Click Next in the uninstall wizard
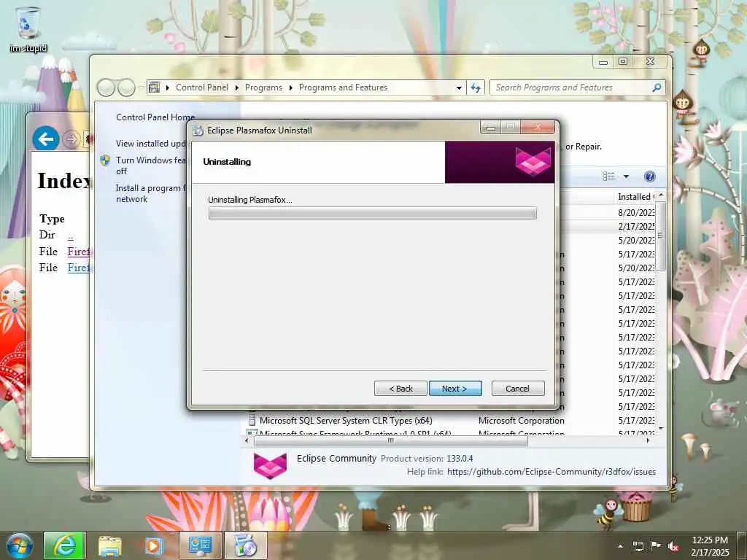This screenshot has height=560, width=747. point(455,389)
